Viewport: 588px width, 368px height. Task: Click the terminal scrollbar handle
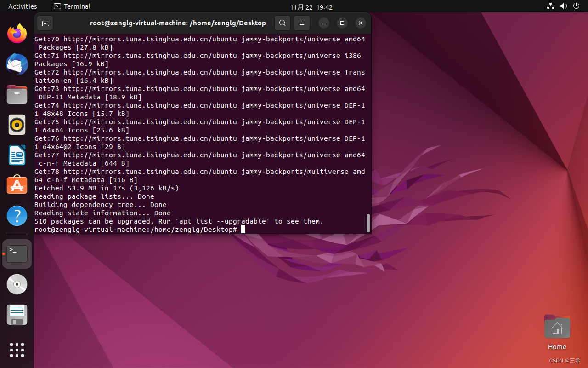point(368,223)
